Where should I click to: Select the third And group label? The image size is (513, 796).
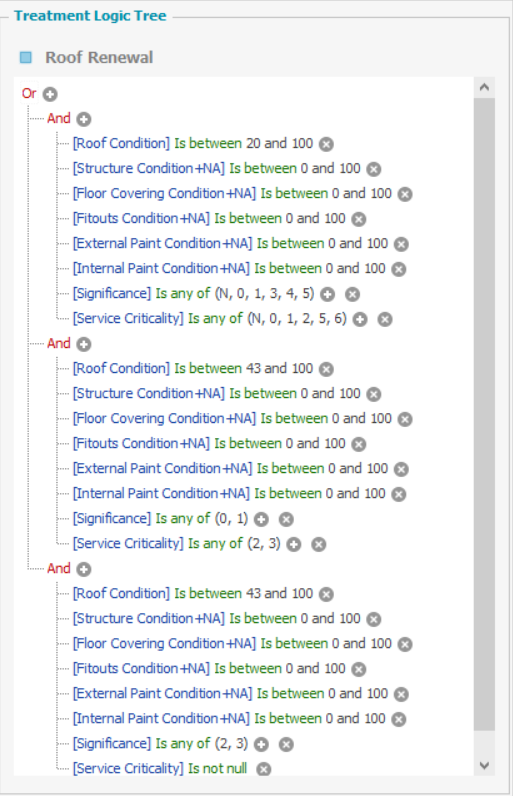(59, 568)
